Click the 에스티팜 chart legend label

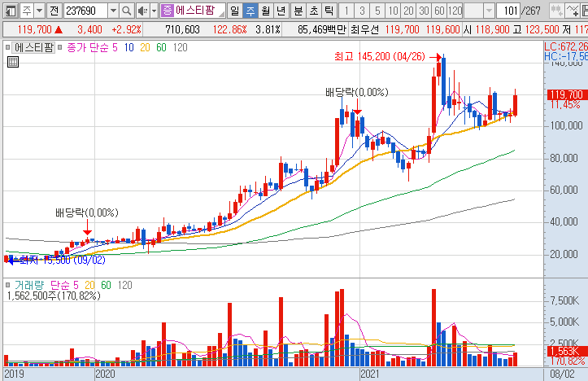(34, 47)
